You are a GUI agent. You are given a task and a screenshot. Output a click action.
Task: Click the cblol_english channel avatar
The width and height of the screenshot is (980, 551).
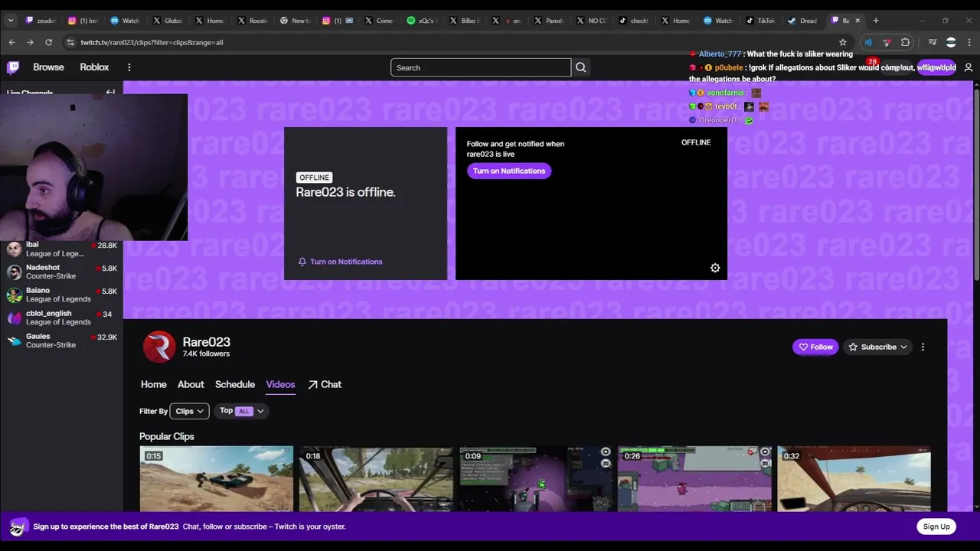click(14, 318)
